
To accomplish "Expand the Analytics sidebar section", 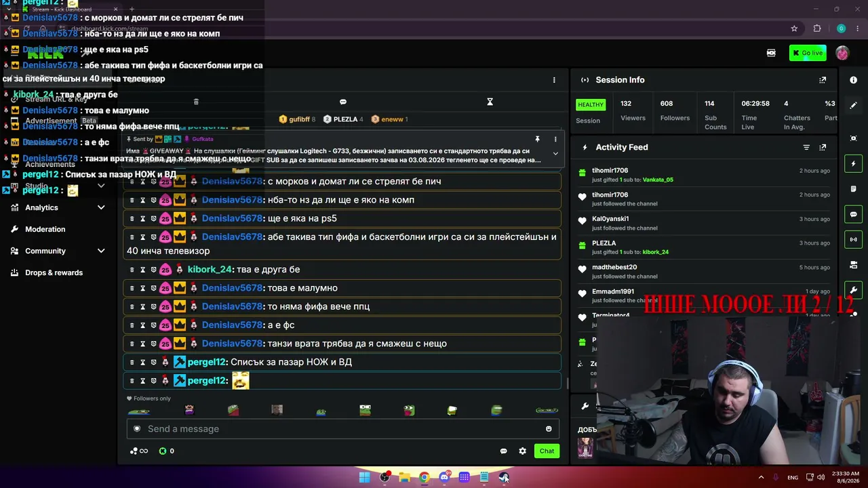I will click(x=58, y=207).
